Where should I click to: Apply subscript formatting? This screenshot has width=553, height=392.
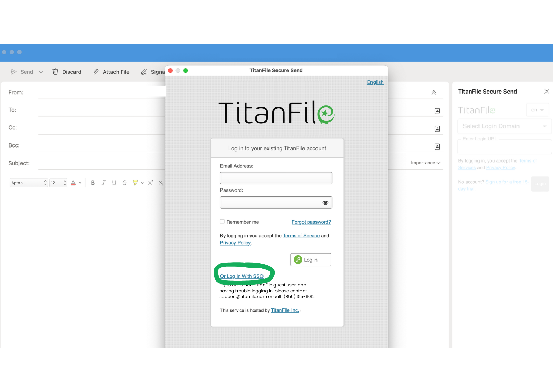click(161, 183)
